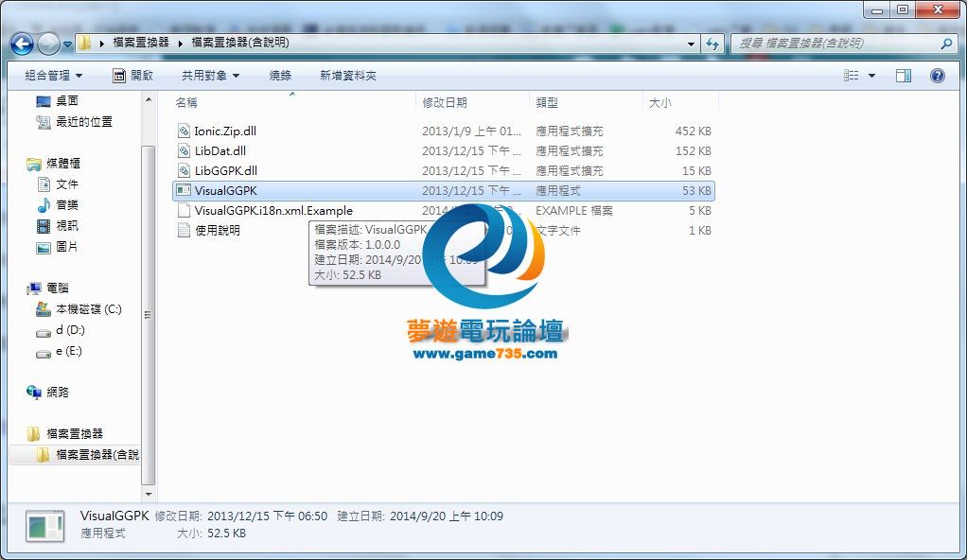The image size is (967, 560).
Task: Open 音樂 library in sidebar
Action: [x=66, y=204]
